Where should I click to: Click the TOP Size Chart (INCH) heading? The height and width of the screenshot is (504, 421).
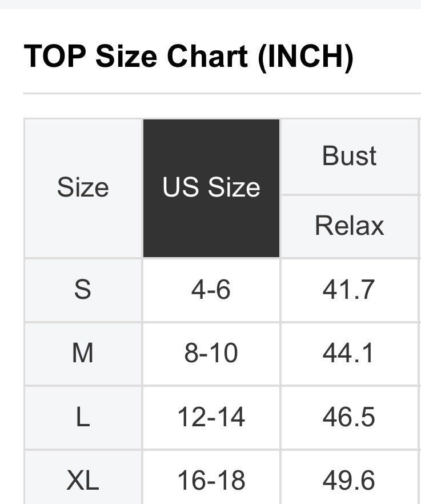pyautogui.click(x=189, y=57)
